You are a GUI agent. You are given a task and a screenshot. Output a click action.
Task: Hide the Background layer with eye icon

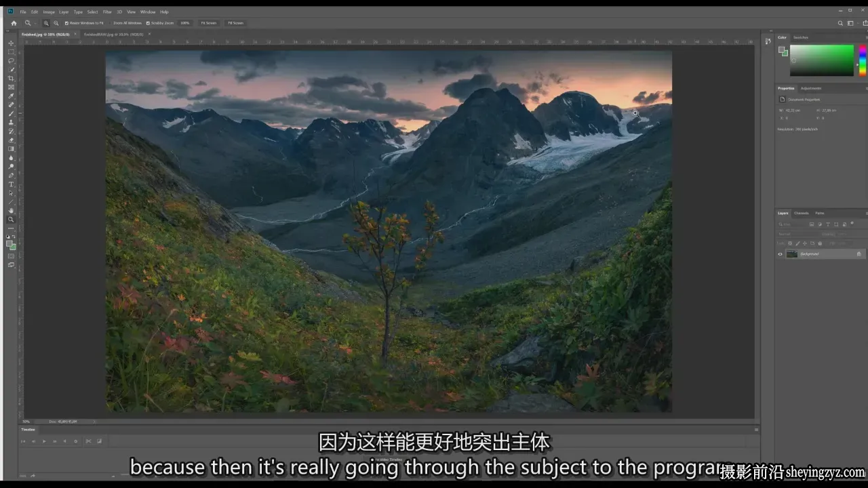coord(780,254)
